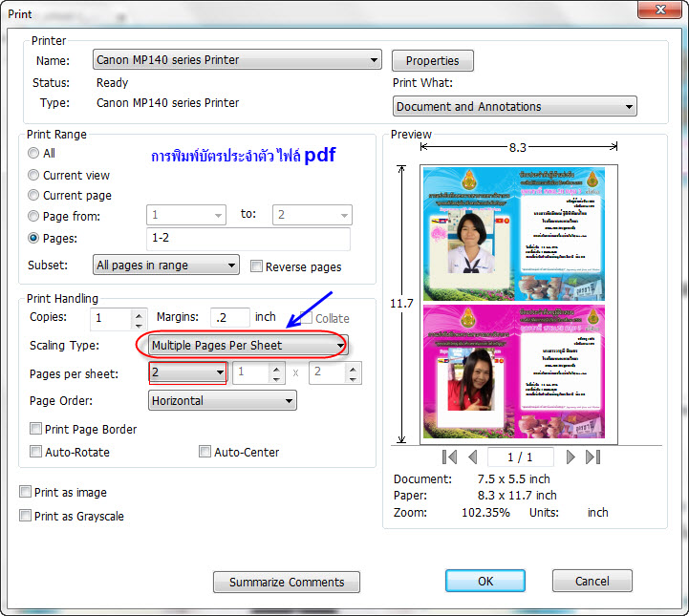The image size is (689, 616).
Task: Choose Current view print range
Action: coord(34,175)
